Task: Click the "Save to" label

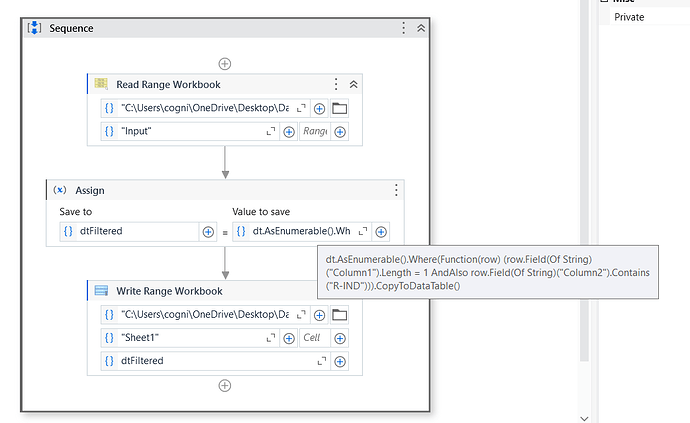Action: click(x=76, y=212)
